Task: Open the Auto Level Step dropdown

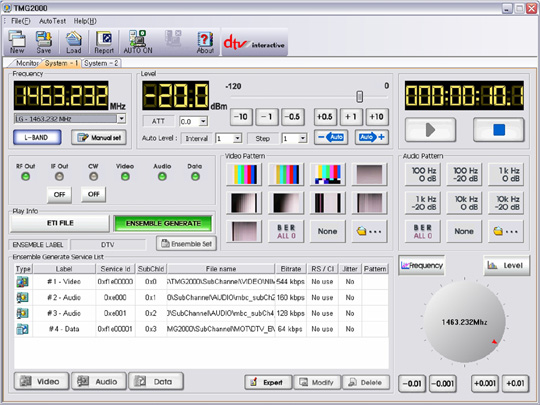Action: click(302, 138)
